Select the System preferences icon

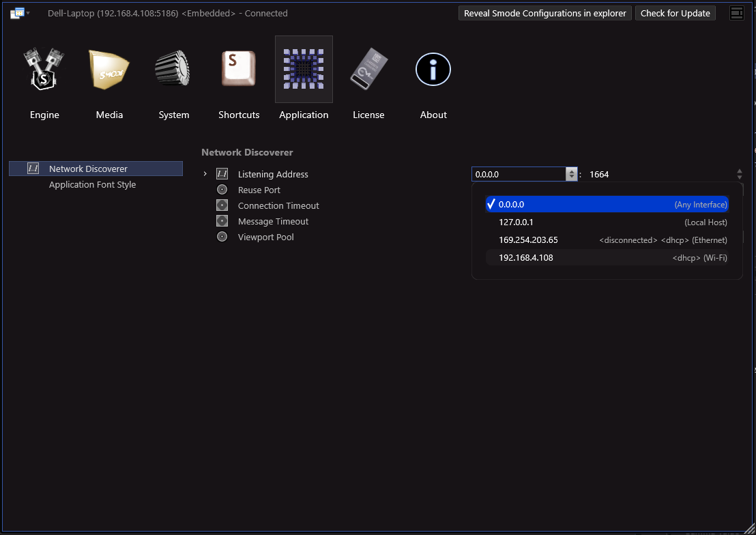[x=174, y=70]
